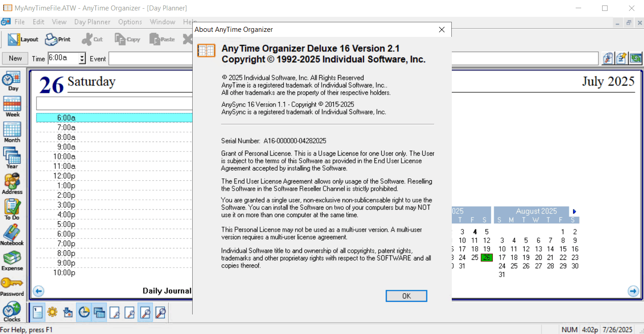Toggle the calendars icon in bottom toolbar
The height and width of the screenshot is (334, 644).
[99, 313]
